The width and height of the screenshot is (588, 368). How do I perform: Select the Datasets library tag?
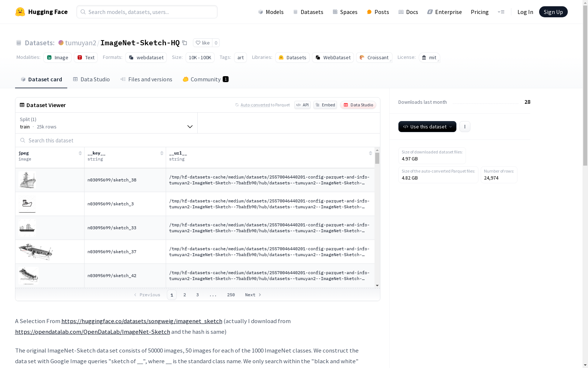click(x=293, y=57)
